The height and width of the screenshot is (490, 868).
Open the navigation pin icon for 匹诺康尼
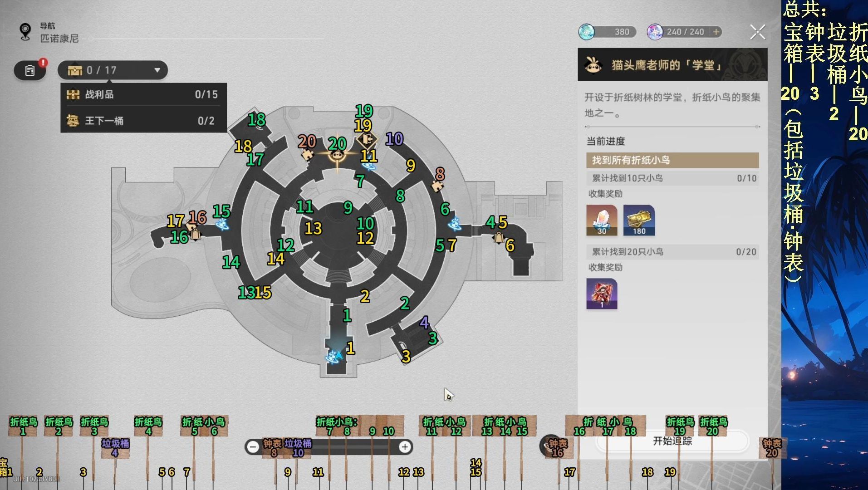point(25,32)
